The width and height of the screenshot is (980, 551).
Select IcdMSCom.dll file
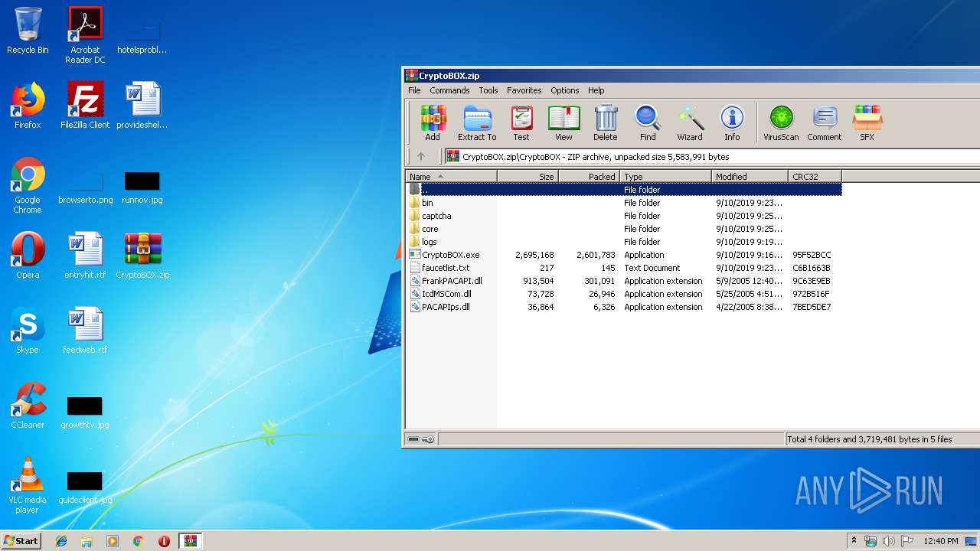point(624,294)
